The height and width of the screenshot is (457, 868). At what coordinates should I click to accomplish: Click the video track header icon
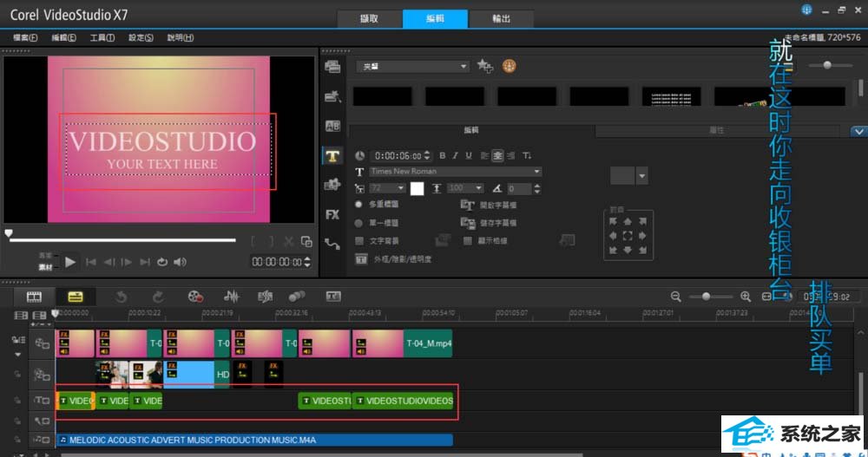pyautogui.click(x=42, y=343)
